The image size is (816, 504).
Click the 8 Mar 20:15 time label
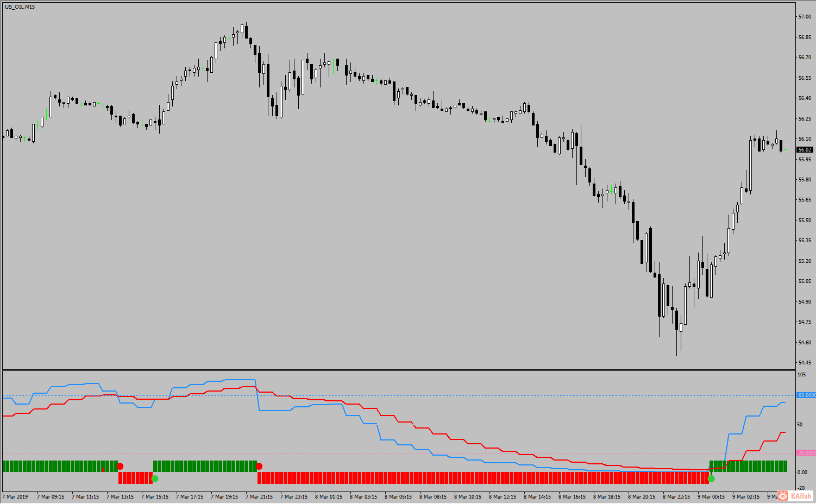[642, 497]
